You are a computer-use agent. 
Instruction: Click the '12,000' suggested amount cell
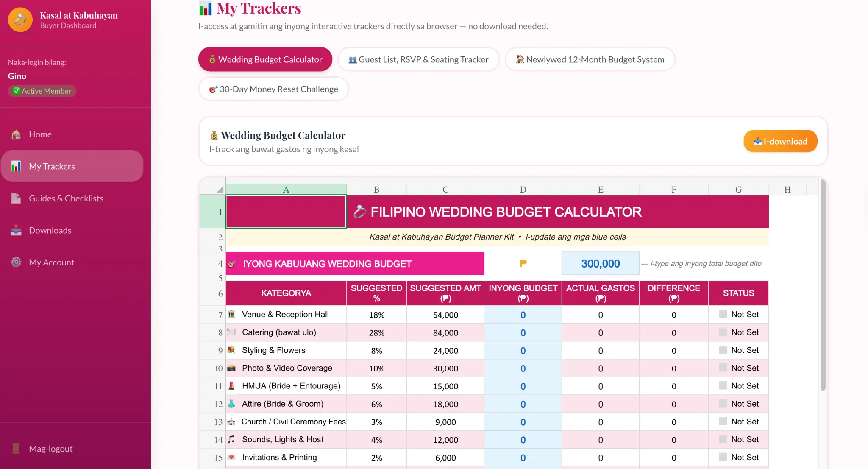(445, 440)
